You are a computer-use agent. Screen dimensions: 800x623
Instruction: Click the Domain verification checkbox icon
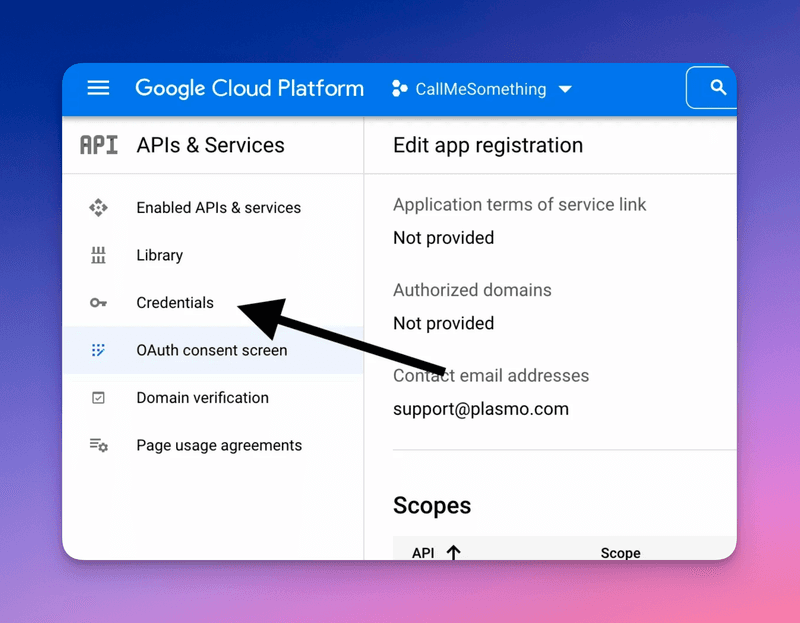coord(98,397)
